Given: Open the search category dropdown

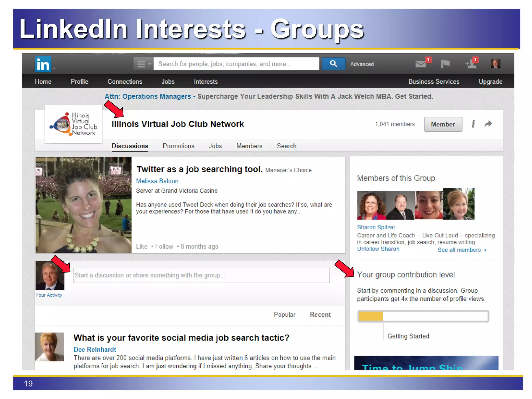Looking at the screenshot, I should pyautogui.click(x=143, y=64).
